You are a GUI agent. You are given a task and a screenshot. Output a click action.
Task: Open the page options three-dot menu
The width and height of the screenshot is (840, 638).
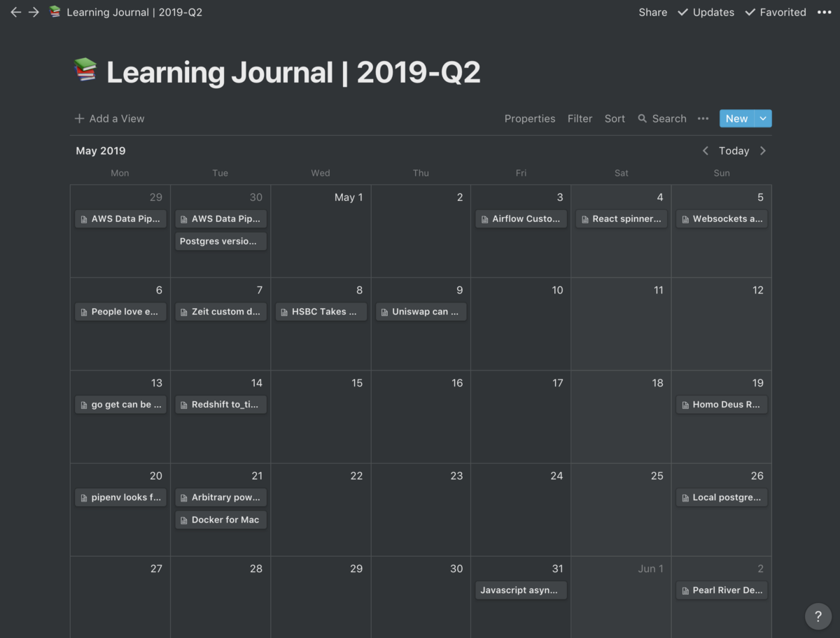824,13
